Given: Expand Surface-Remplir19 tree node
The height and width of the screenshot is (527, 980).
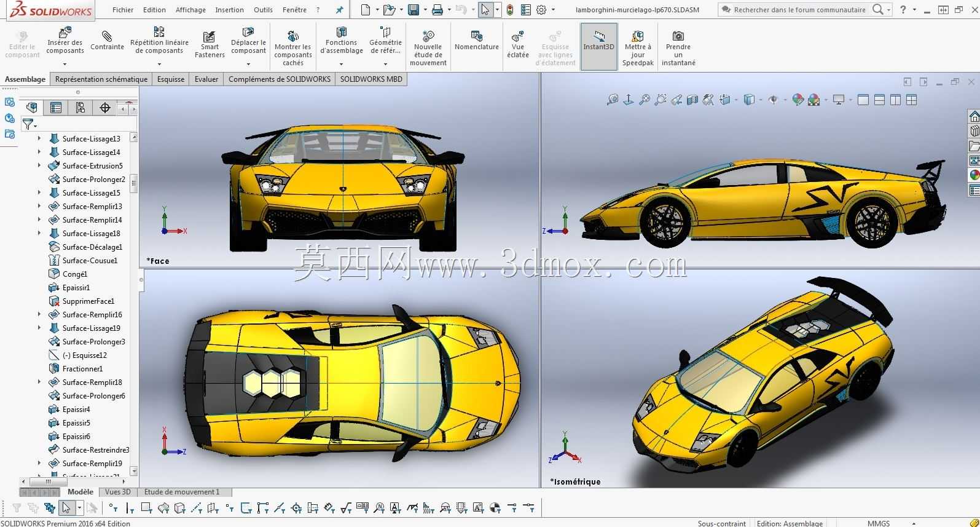Looking at the screenshot, I should 39,463.
